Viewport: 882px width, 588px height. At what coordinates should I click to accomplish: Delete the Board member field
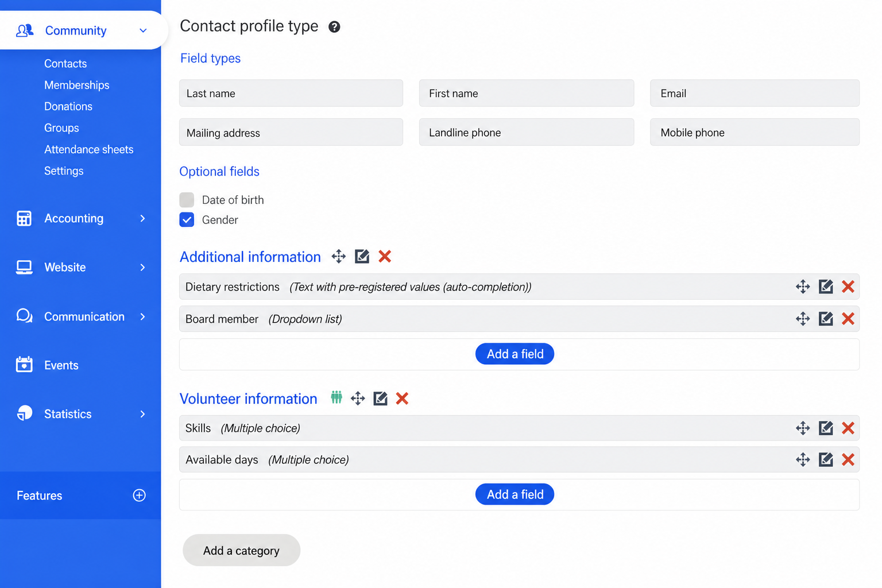(x=848, y=319)
